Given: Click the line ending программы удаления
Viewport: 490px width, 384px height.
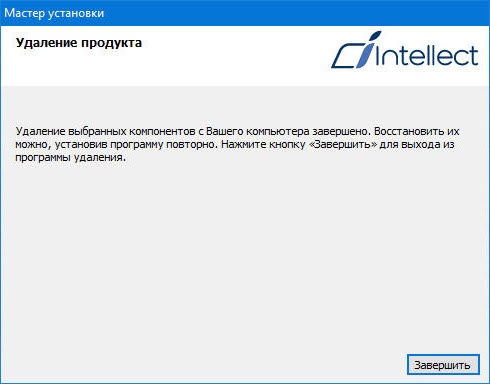Looking at the screenshot, I should point(71,158).
